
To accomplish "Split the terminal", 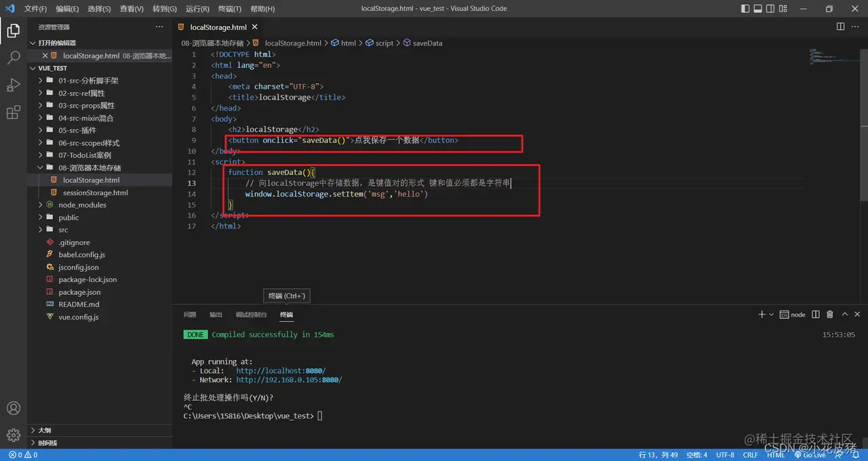I will [x=814, y=315].
